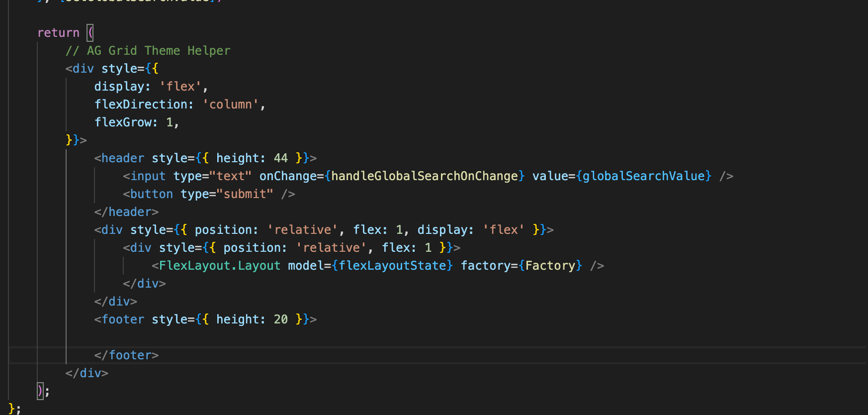The height and width of the screenshot is (415, 868).
Task: Click the 'model' attribute of FlexLayout.Layout
Action: tap(306, 266)
